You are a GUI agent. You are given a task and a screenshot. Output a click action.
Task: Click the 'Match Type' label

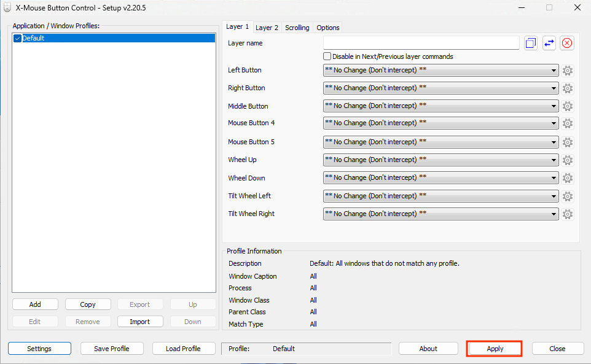tap(246, 324)
